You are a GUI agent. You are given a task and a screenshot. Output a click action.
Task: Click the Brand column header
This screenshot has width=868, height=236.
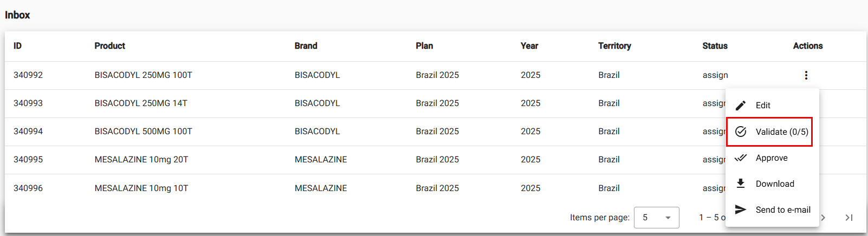coord(306,46)
